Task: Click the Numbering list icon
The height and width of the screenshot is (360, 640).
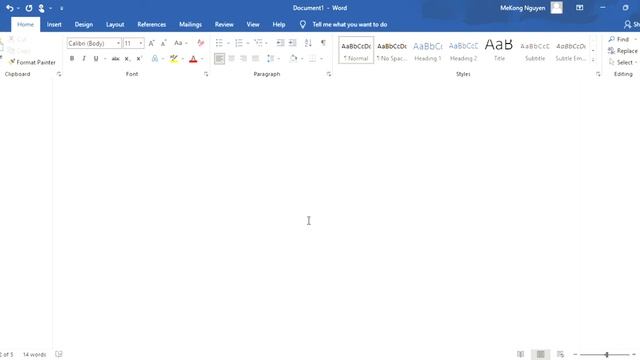Action: (x=239, y=43)
